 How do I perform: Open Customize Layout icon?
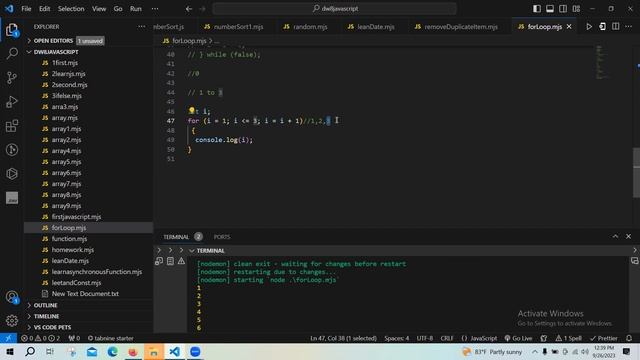pos(576,9)
